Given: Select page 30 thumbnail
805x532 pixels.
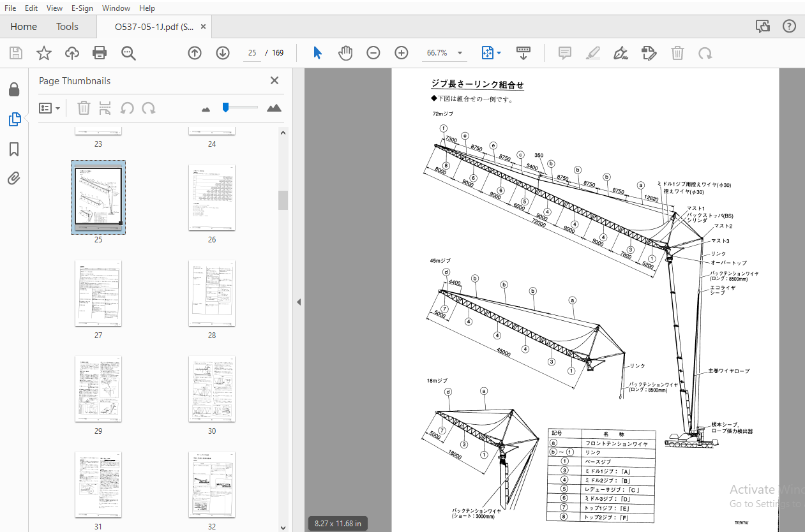Looking at the screenshot, I should [x=212, y=389].
